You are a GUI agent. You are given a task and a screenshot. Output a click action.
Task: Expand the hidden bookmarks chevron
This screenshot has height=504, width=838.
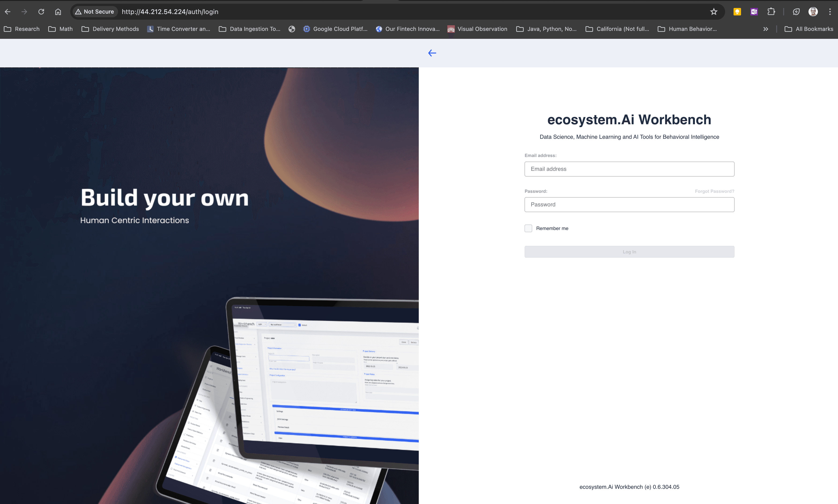(766, 29)
